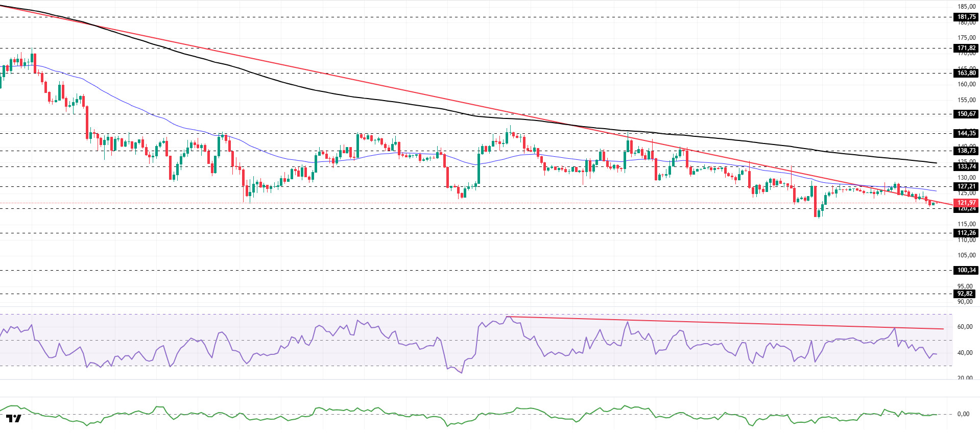
Task: Select the 92,82 price level label
Action: (x=965, y=294)
